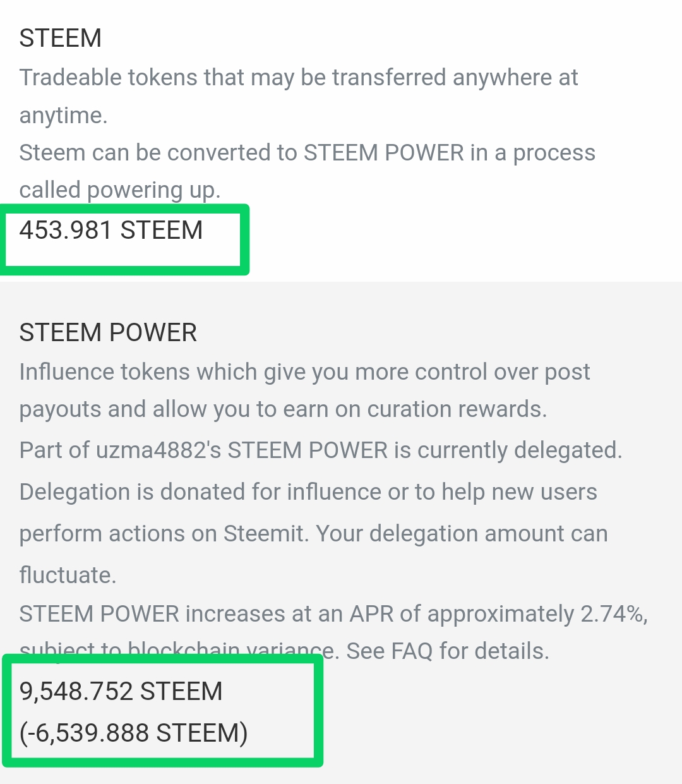
Task: Click the username uzma4882's in the text
Action: 159,450
